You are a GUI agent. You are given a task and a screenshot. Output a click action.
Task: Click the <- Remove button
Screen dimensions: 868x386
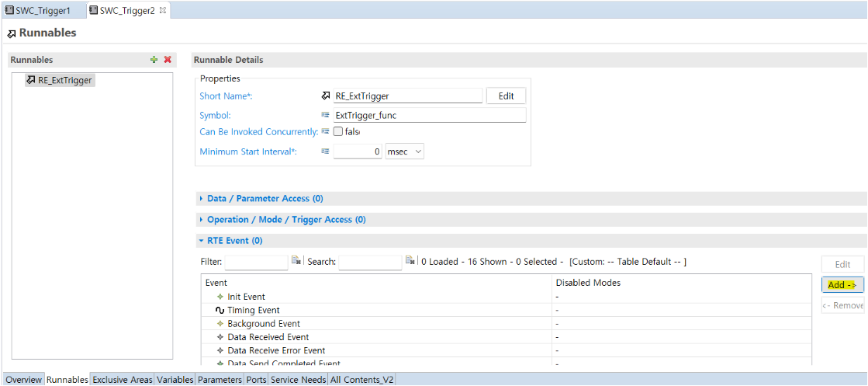pos(842,305)
